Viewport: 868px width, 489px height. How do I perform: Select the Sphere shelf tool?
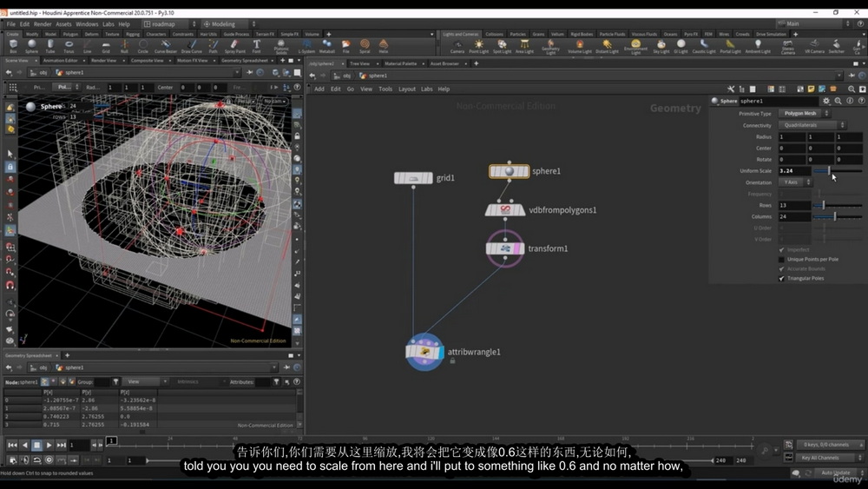(x=31, y=46)
